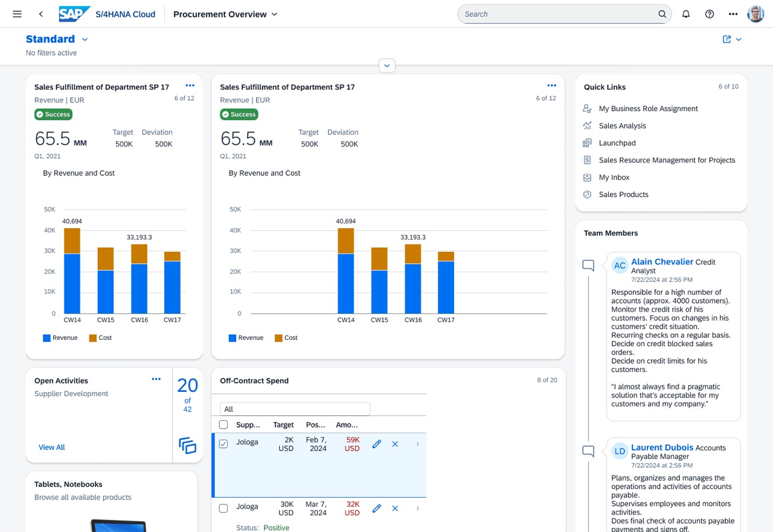Open the Alain Chevalier profile link
The height and width of the screenshot is (532, 773).
click(662, 261)
